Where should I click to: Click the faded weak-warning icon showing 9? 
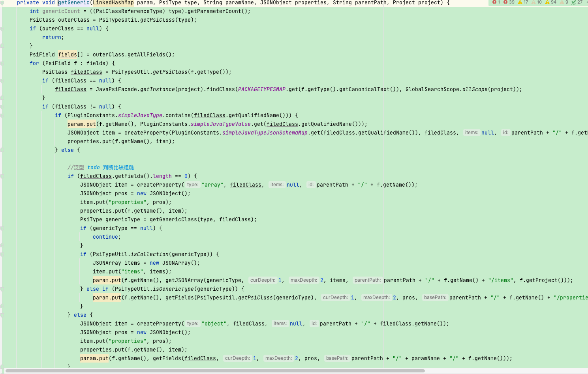562,2
